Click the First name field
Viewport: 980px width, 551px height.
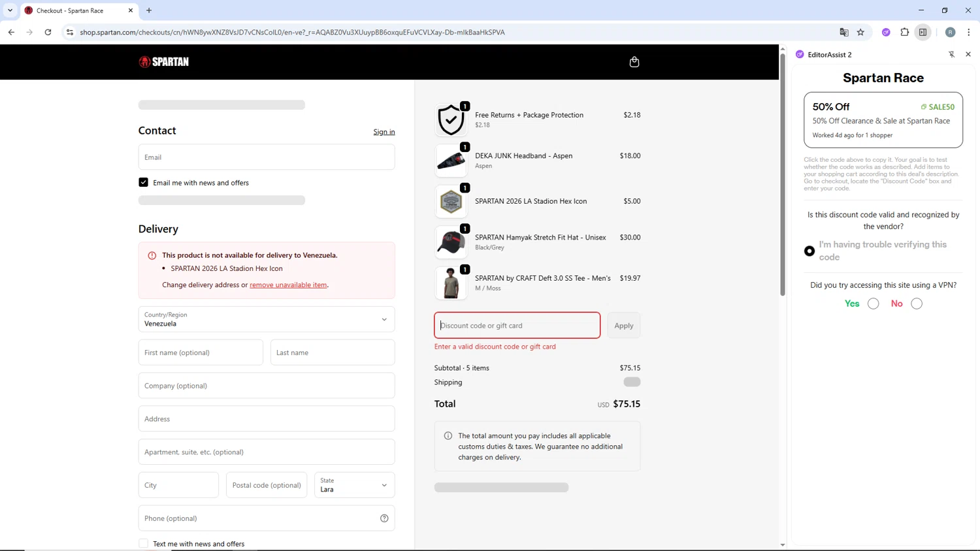click(x=201, y=353)
